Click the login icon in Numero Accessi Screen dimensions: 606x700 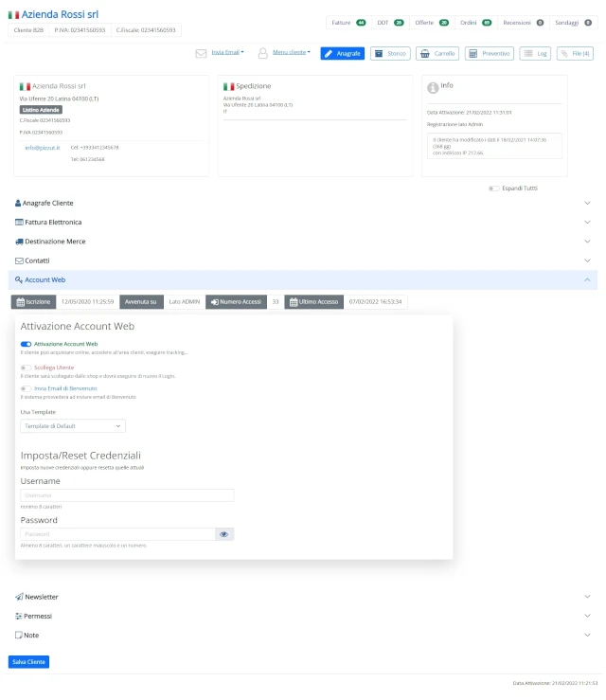click(215, 302)
